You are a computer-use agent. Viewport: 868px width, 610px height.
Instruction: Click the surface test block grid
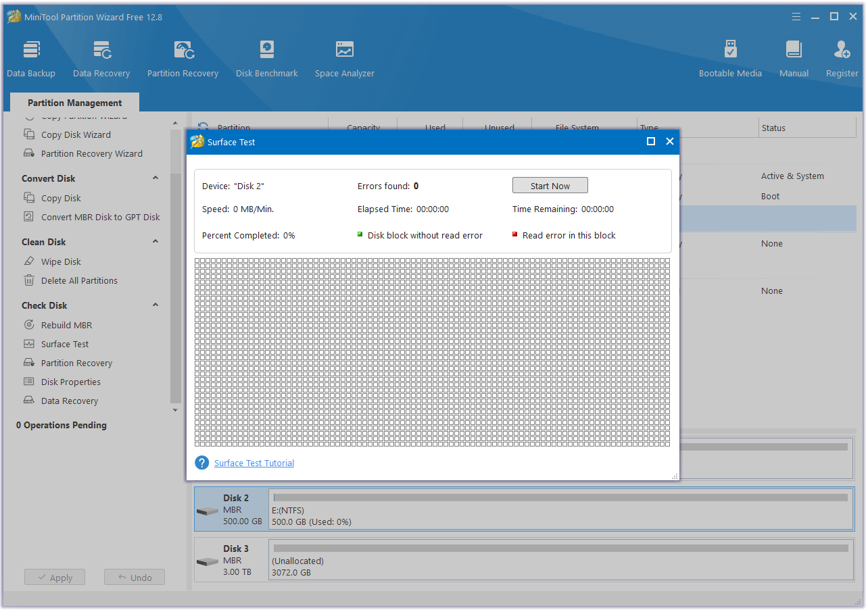pos(432,352)
